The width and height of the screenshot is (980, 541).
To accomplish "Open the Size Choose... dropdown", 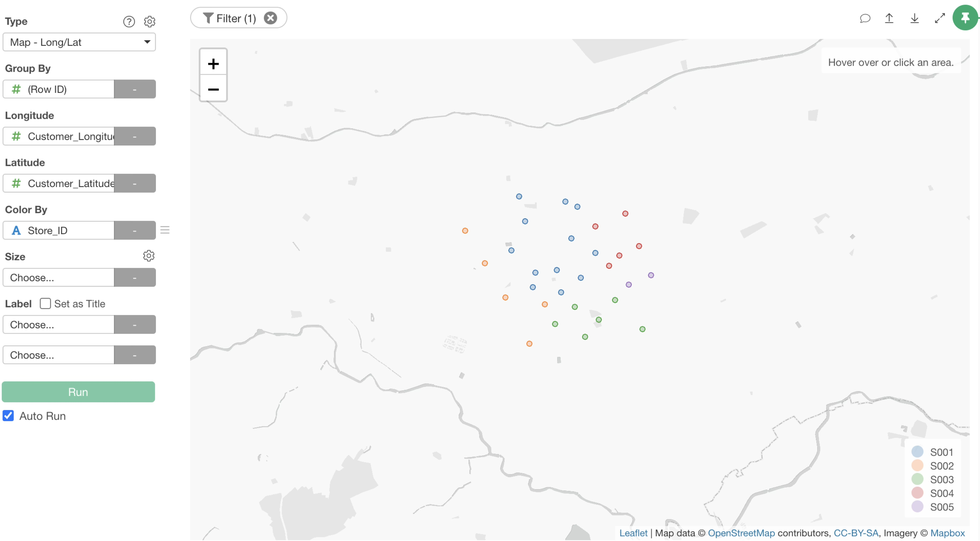I will [59, 278].
